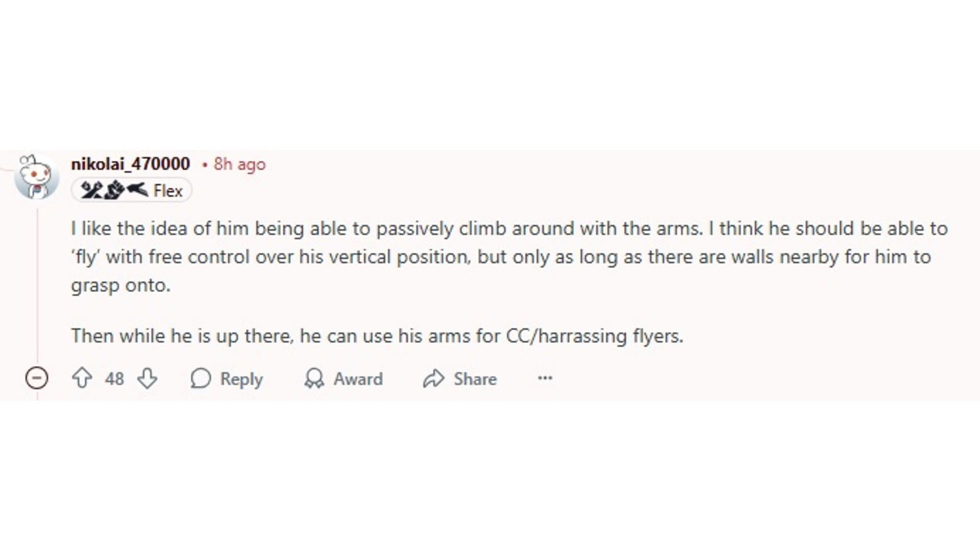Open the more options menu
The width and height of the screenshot is (980, 551).
(545, 378)
